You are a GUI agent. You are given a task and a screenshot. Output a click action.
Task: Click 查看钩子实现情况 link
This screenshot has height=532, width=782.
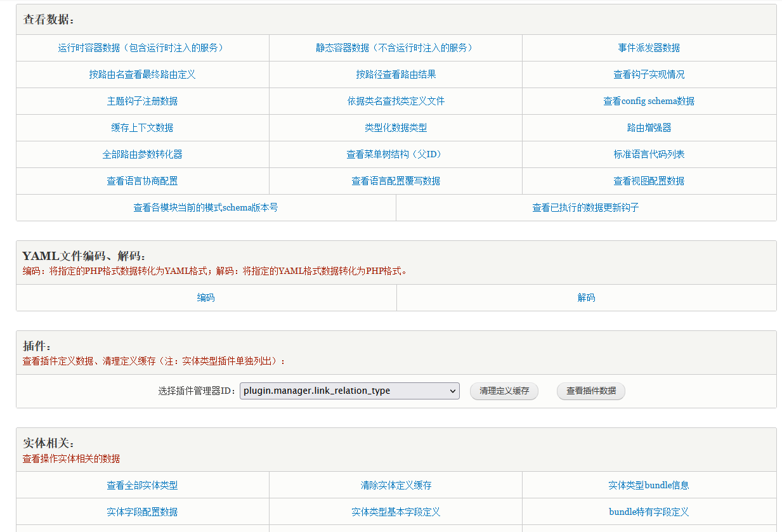point(649,74)
